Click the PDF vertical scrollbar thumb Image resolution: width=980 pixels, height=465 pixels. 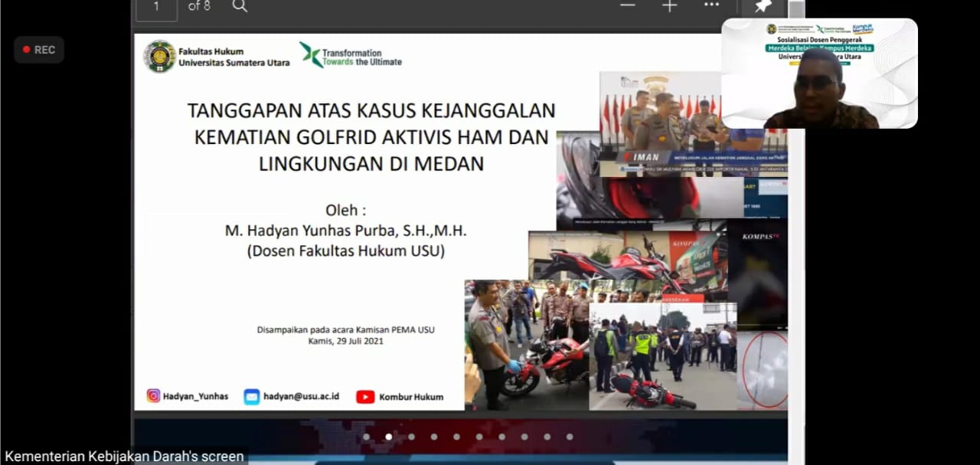click(796, 9)
